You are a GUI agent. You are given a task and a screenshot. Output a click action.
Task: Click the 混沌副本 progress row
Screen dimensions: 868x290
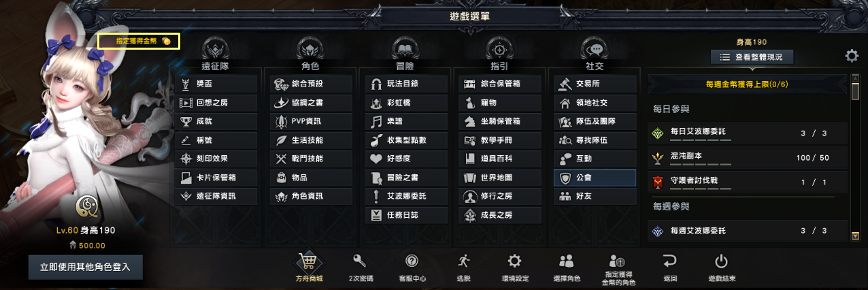tap(748, 157)
